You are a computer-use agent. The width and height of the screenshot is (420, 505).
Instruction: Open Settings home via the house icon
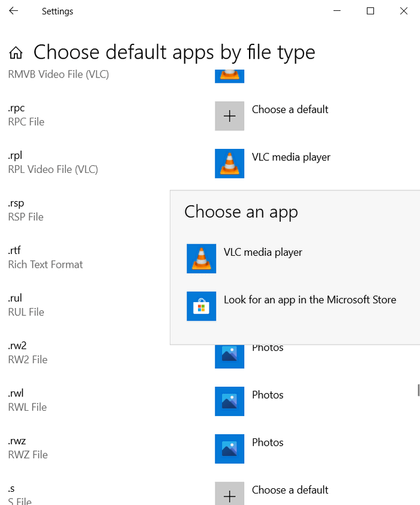[16, 52]
